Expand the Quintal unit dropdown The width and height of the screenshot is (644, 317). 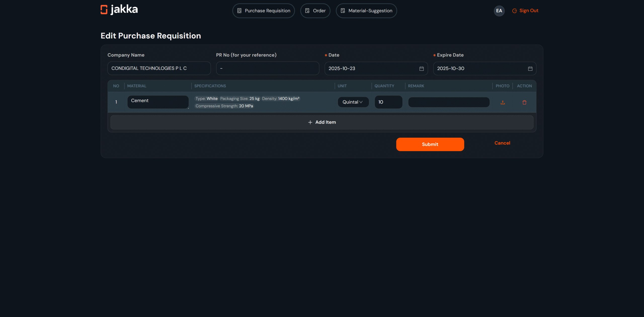pos(353,102)
